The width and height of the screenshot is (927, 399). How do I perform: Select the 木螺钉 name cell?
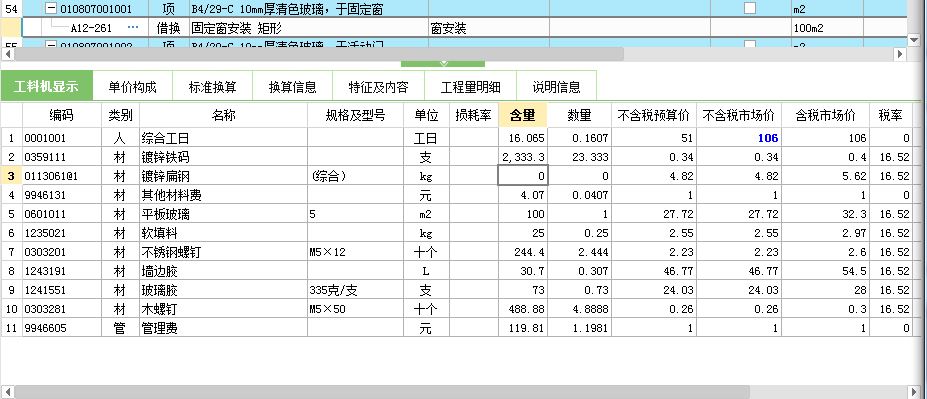(x=223, y=309)
